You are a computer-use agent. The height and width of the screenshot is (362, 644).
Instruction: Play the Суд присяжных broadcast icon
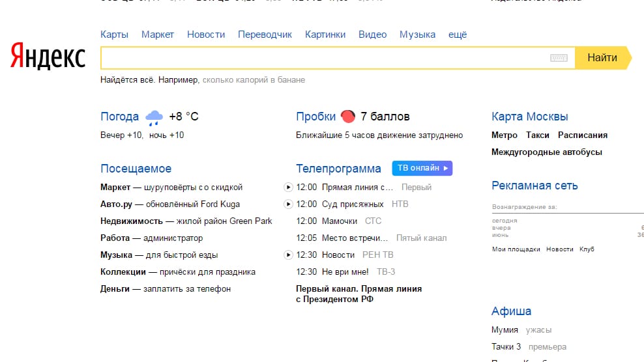[x=289, y=204]
